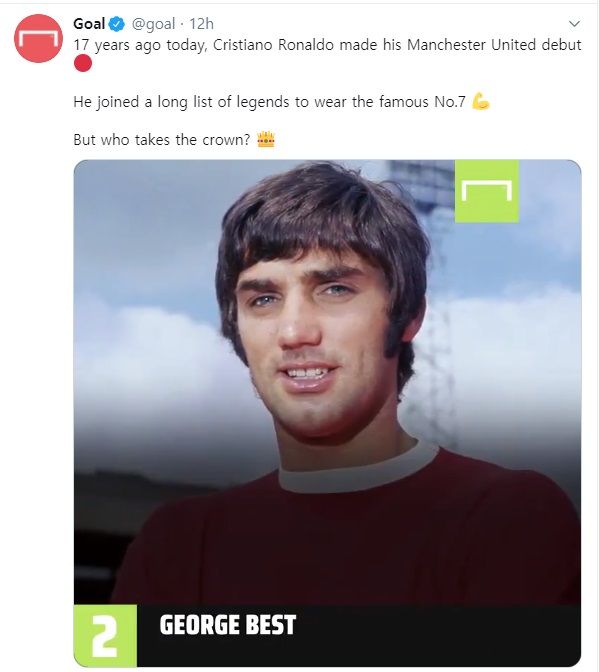
Task: Click the crown emoji
Action: (x=266, y=140)
